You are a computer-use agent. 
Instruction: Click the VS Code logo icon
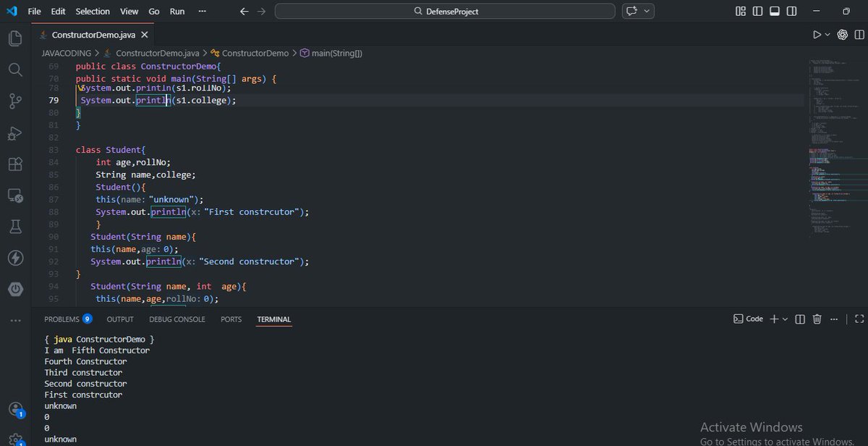point(12,11)
